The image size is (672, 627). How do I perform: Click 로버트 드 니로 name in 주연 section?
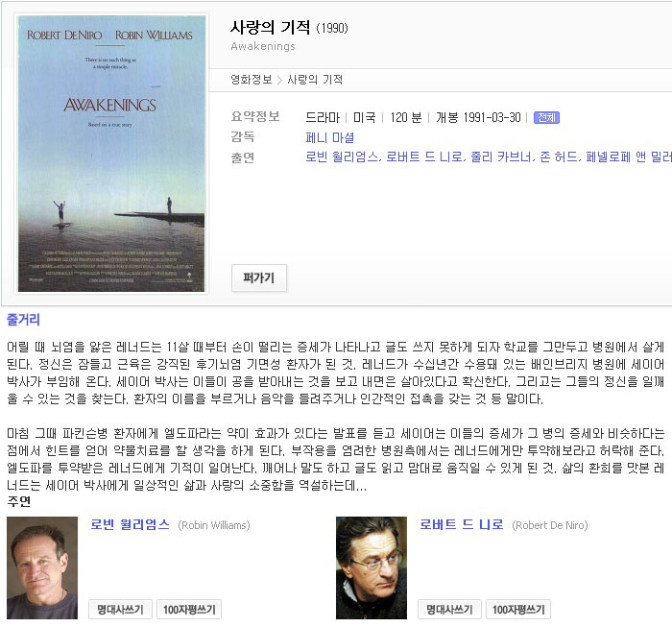(x=461, y=524)
